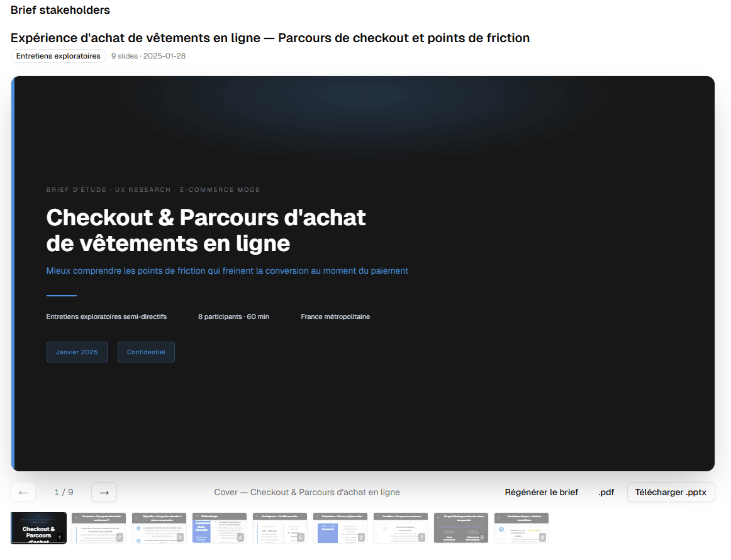Click the previous slide left arrow
Screen dimensions: 731x560
(x=23, y=492)
